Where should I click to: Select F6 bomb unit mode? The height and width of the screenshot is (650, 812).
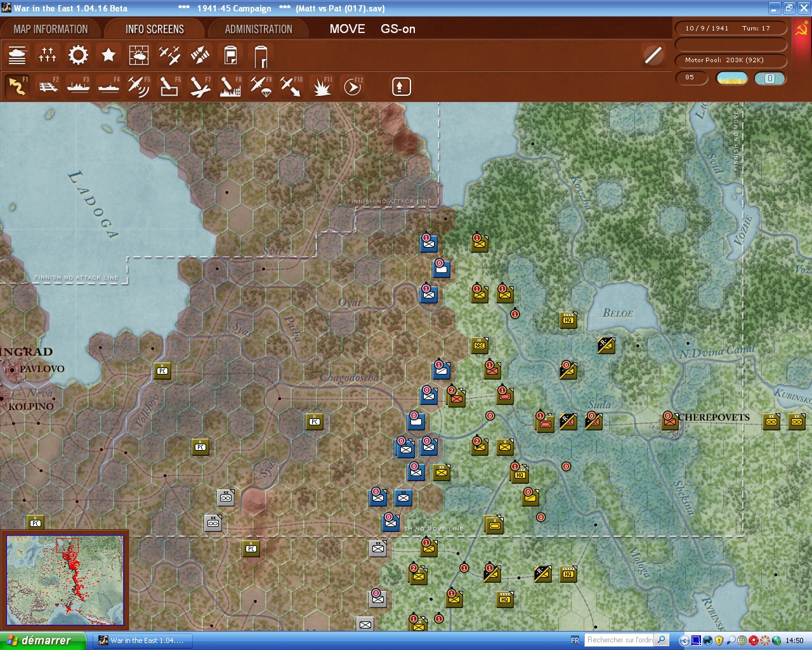(x=169, y=86)
